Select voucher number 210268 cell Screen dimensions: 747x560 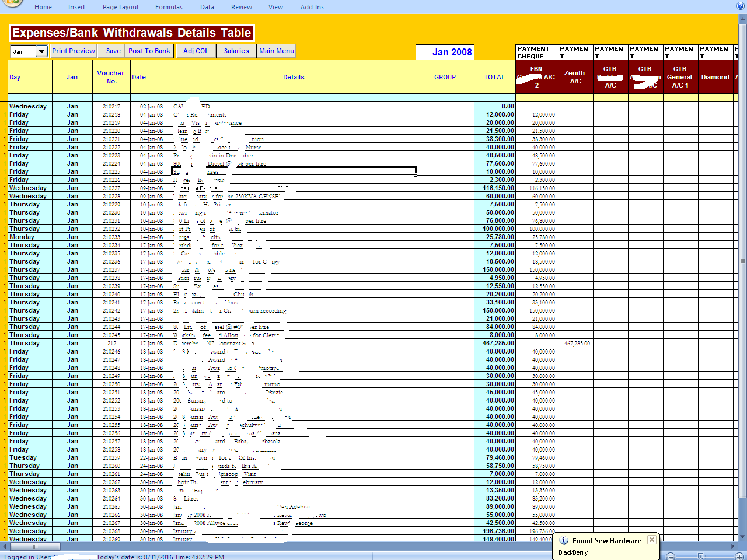click(111, 531)
